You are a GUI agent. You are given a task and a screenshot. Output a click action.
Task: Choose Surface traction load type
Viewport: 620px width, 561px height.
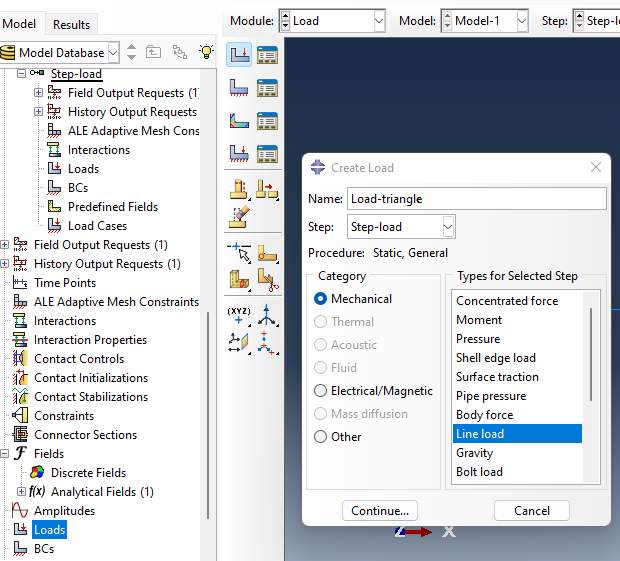[497, 377]
